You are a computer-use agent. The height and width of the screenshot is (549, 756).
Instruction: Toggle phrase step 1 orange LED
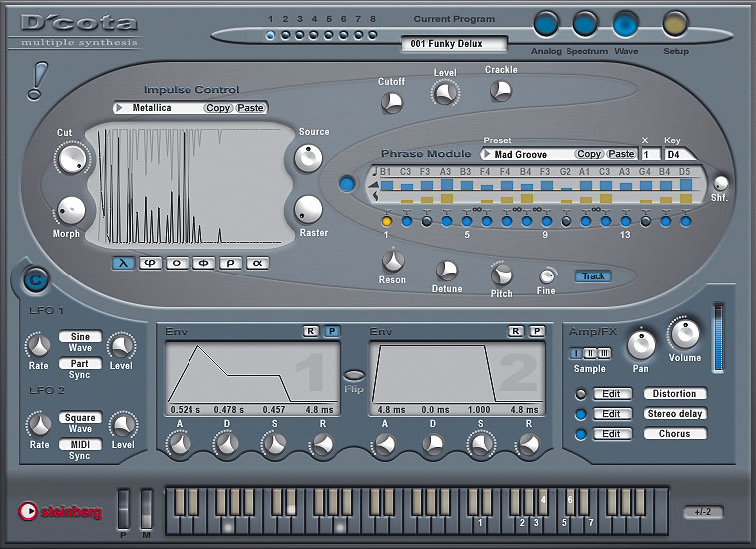[387, 221]
